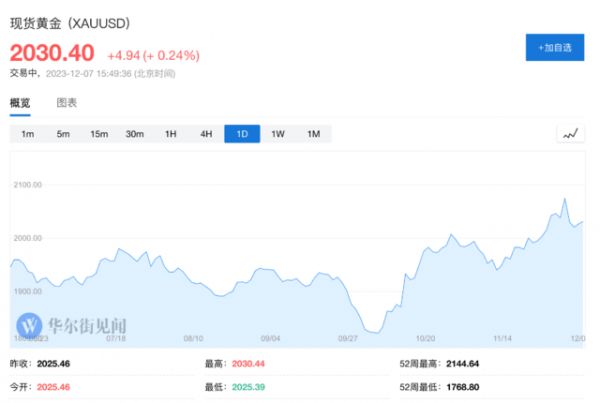The image size is (600, 403).
Task: Click the current price 2030.40
Action: point(52,53)
